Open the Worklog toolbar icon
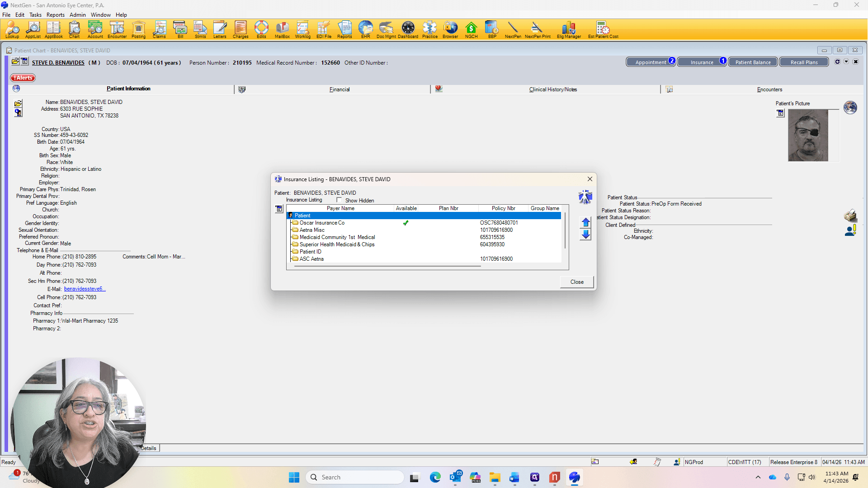 coord(303,30)
